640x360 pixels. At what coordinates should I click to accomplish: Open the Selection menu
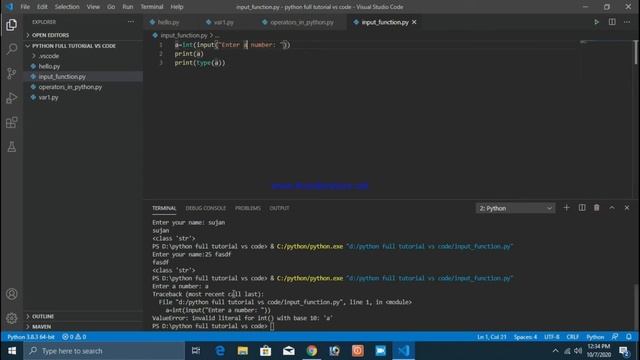click(x=67, y=7)
